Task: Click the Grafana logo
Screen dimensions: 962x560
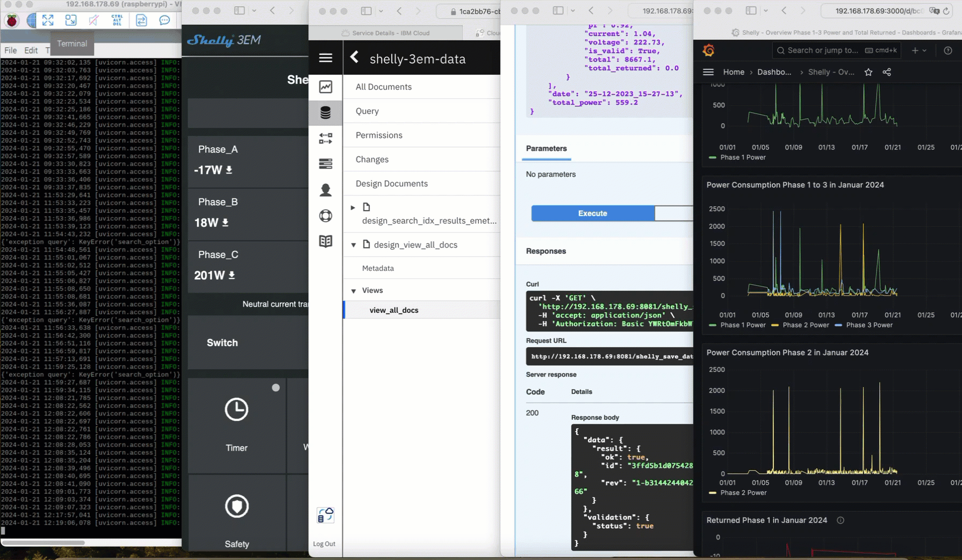Action: click(x=708, y=51)
